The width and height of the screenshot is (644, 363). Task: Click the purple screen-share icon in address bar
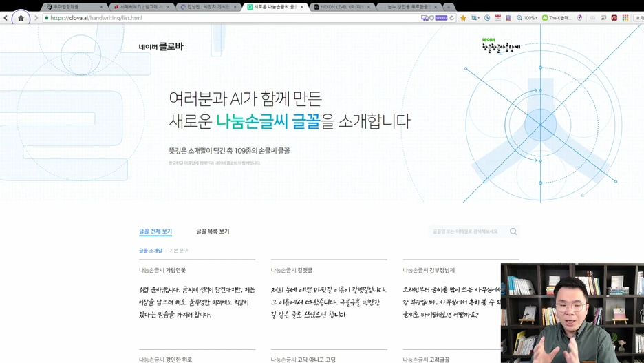tap(425, 18)
